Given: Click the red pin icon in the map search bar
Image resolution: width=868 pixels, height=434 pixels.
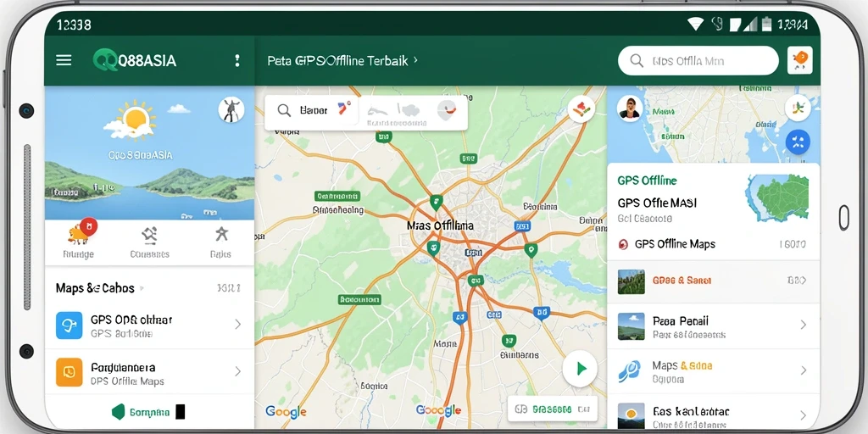Looking at the screenshot, I should tap(343, 108).
